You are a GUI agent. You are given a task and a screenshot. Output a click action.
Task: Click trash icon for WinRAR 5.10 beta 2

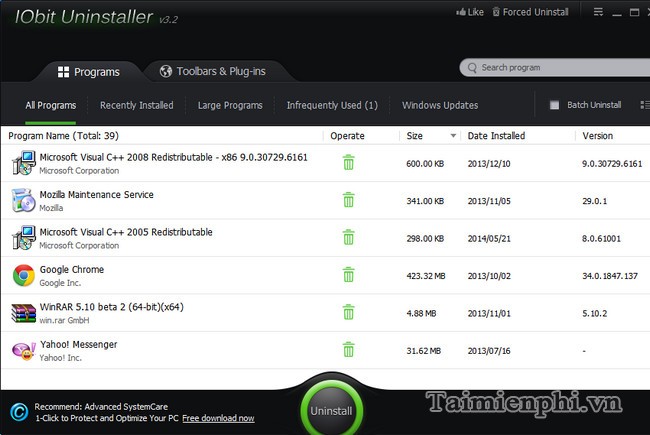[349, 312]
